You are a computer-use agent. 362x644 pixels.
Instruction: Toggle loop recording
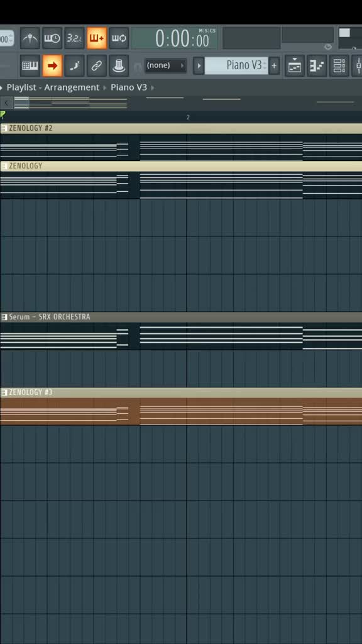point(119,38)
